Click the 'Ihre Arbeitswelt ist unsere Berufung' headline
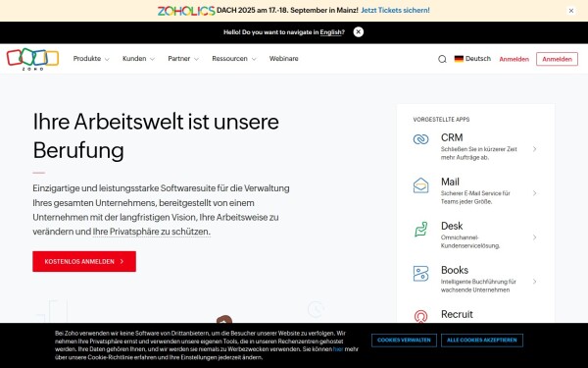 coord(156,136)
